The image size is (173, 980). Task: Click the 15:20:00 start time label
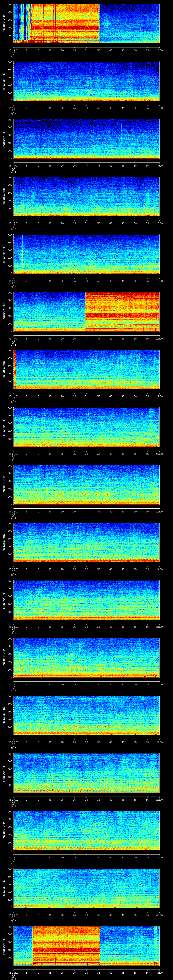click(x=13, y=396)
